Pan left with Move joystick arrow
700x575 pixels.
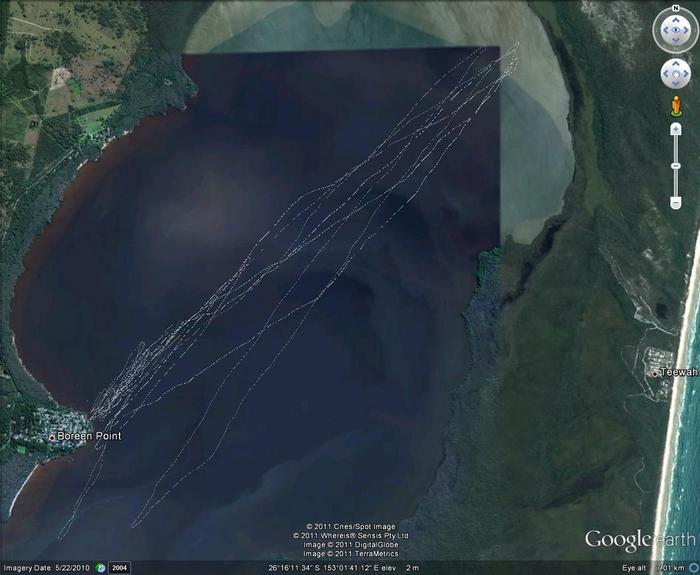665,74
